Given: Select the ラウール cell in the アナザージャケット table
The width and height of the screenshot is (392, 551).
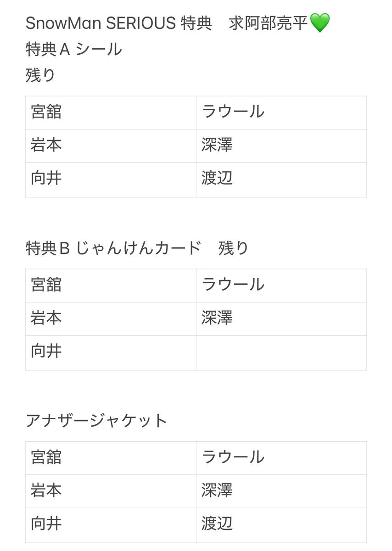Looking at the screenshot, I should [281, 458].
